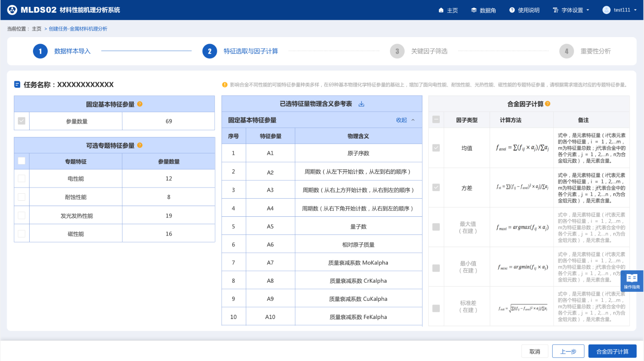Screen dimensions: 644x361
Task: Click download icon beside 已选特征量物理含义参考表
Action: (361, 104)
